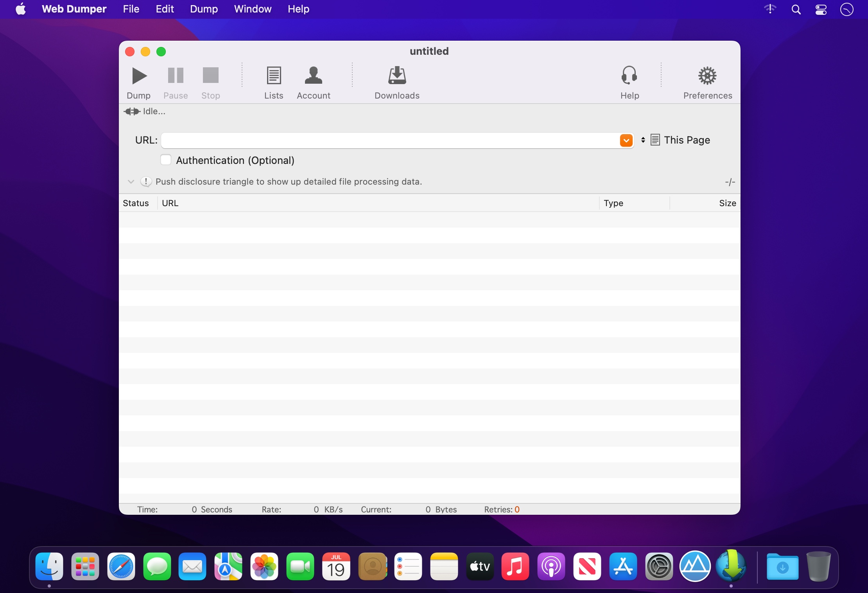Open Control Center in menu bar
The width and height of the screenshot is (868, 593).
coord(821,9)
